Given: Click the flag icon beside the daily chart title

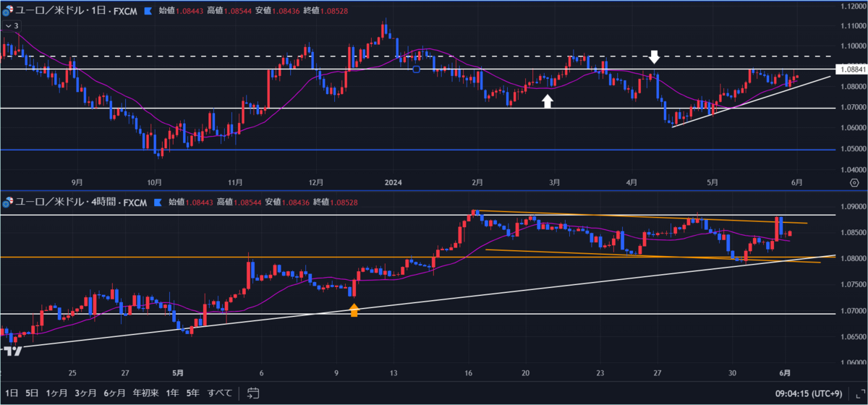Looking at the screenshot, I should coord(148,11).
